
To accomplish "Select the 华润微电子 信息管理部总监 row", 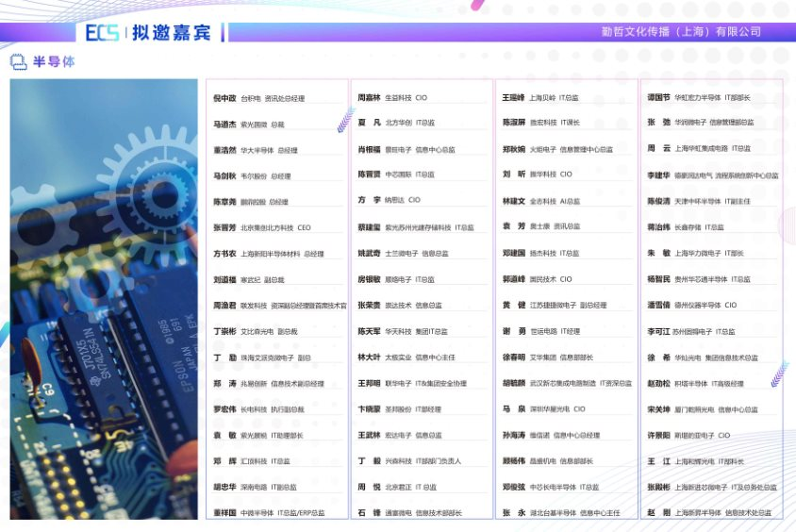I will tap(701, 123).
